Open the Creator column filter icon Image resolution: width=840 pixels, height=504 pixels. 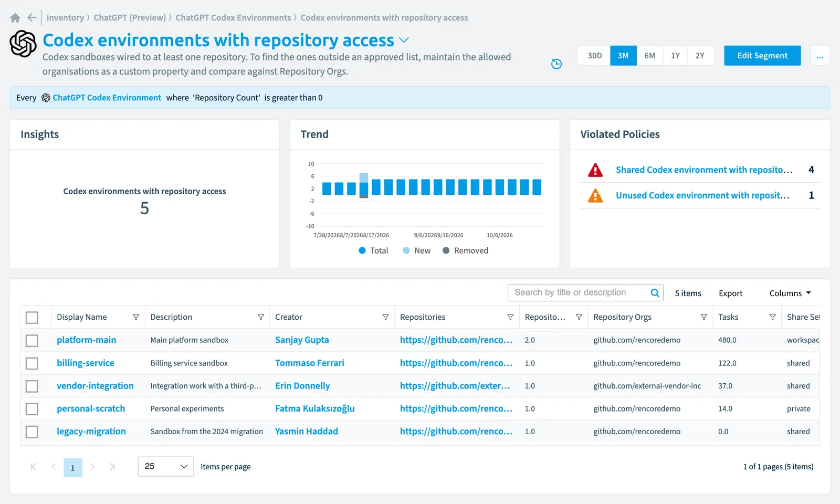(386, 317)
